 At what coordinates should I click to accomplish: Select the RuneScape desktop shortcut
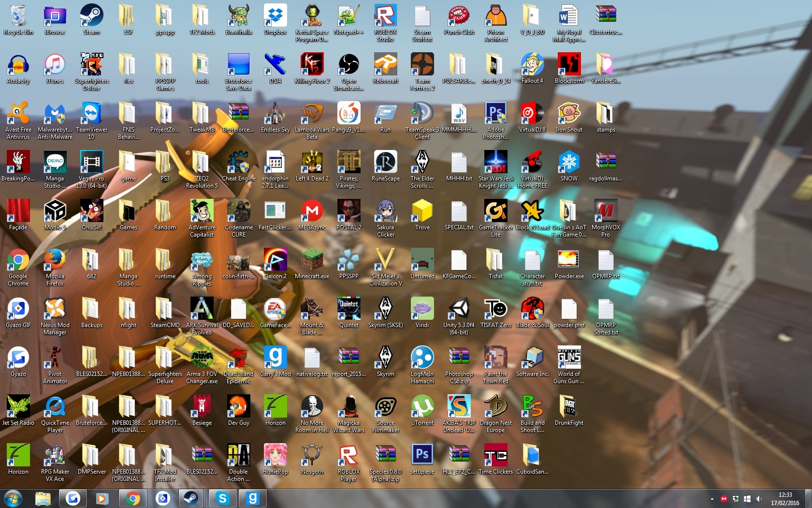[386, 166]
